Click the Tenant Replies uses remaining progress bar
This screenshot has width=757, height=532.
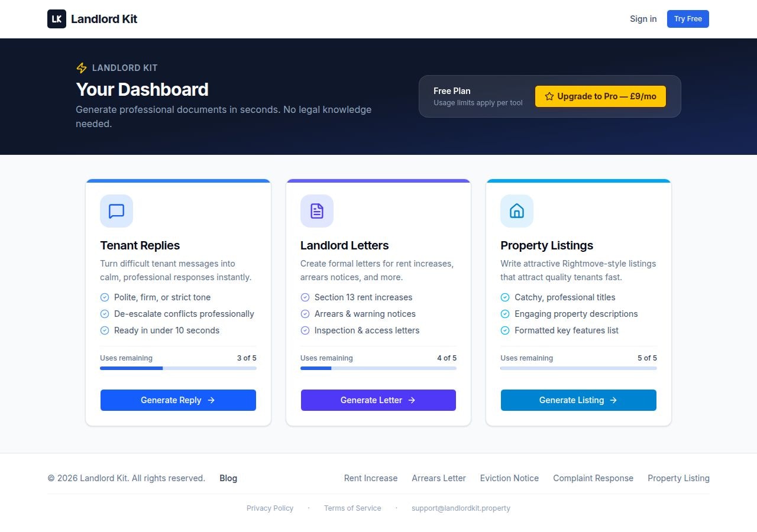178,368
